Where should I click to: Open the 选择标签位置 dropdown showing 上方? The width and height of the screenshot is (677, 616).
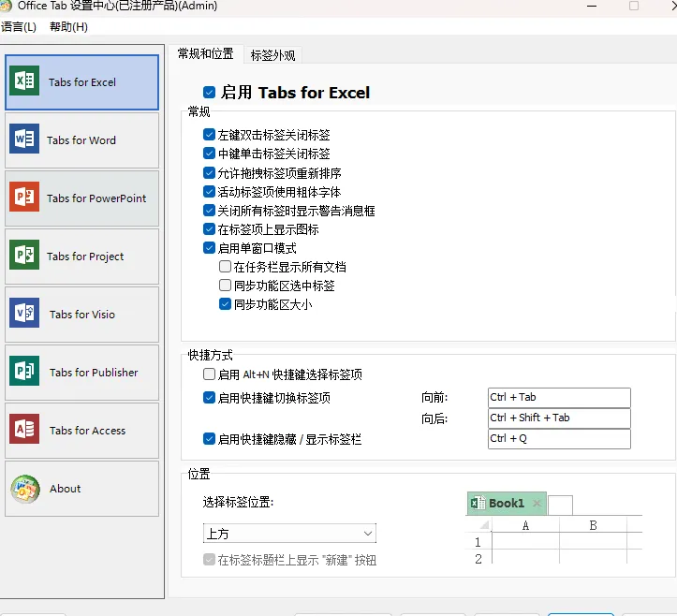point(289,533)
